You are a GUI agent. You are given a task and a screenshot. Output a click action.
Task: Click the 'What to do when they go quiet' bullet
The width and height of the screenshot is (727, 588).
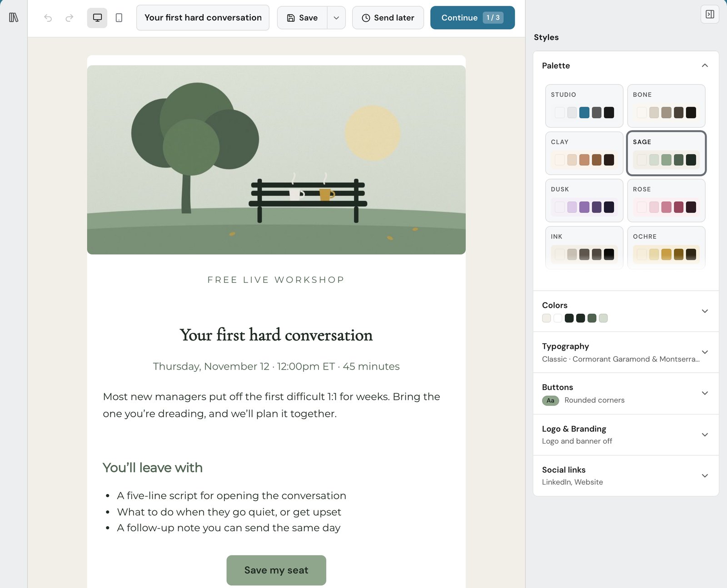tap(229, 512)
